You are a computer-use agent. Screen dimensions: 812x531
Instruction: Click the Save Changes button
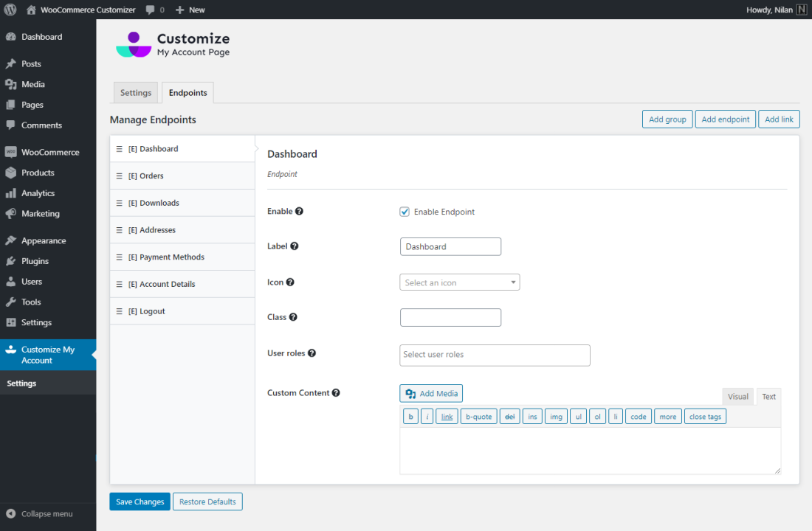point(140,501)
